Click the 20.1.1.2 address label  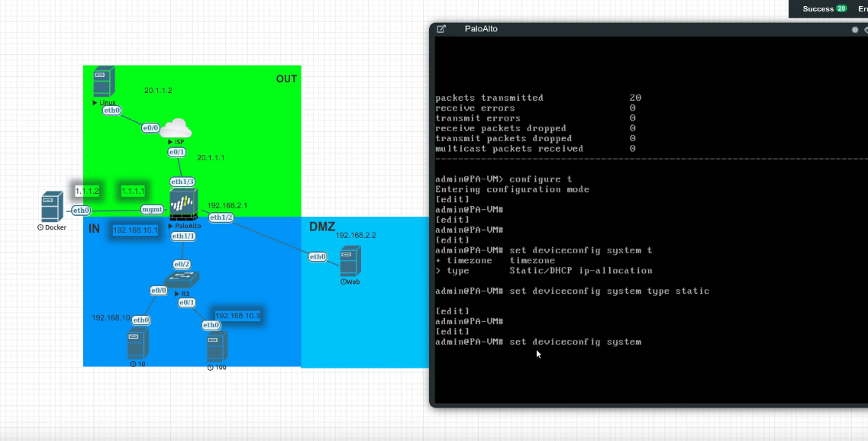(x=158, y=90)
